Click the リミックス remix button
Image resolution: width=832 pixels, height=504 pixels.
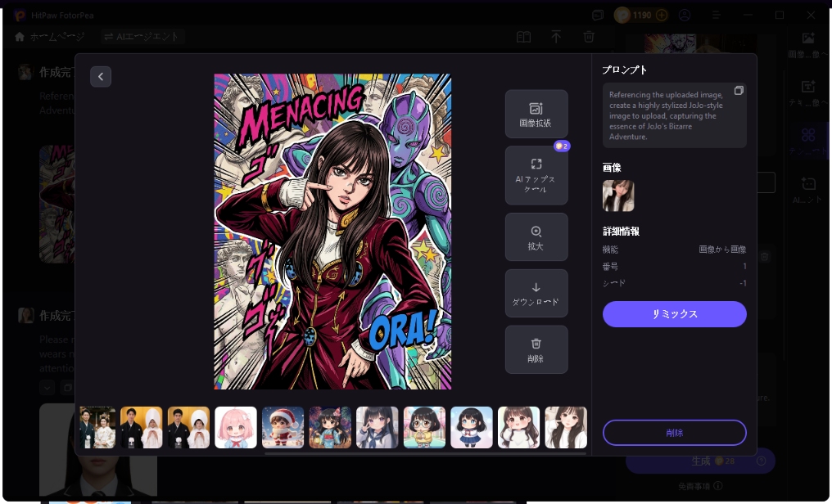click(x=675, y=313)
